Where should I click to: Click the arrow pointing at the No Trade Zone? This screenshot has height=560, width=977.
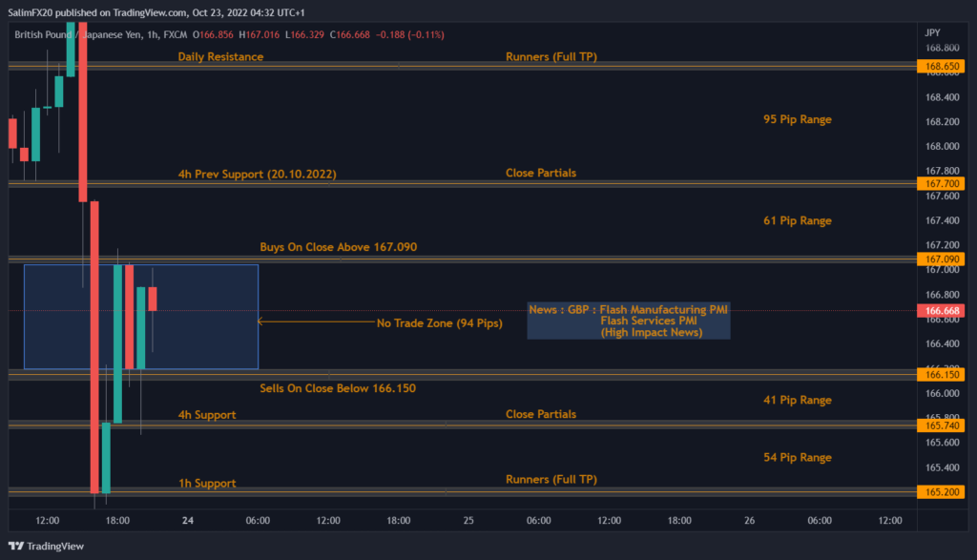[315, 322]
